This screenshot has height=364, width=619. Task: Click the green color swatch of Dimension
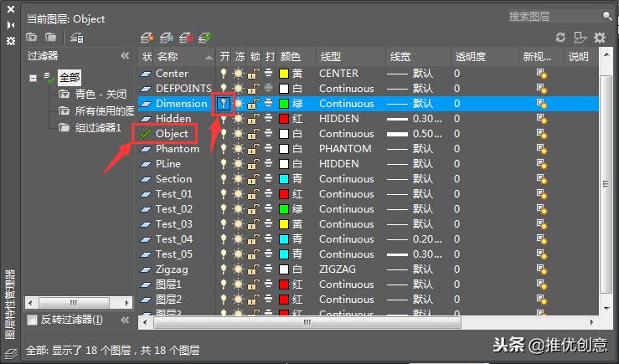click(284, 104)
